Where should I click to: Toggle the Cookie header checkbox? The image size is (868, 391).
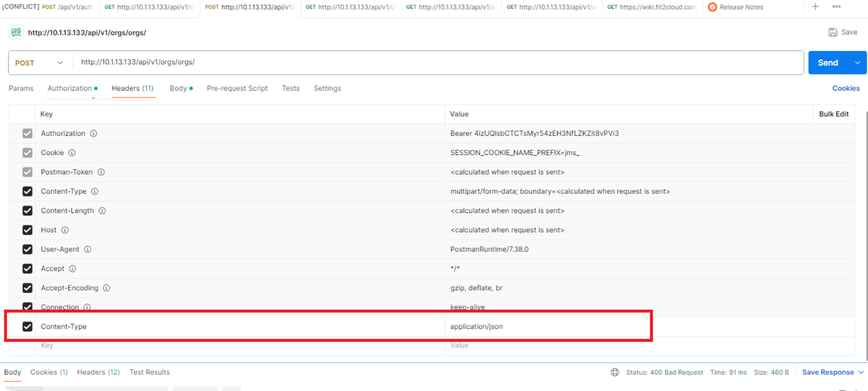(27, 153)
